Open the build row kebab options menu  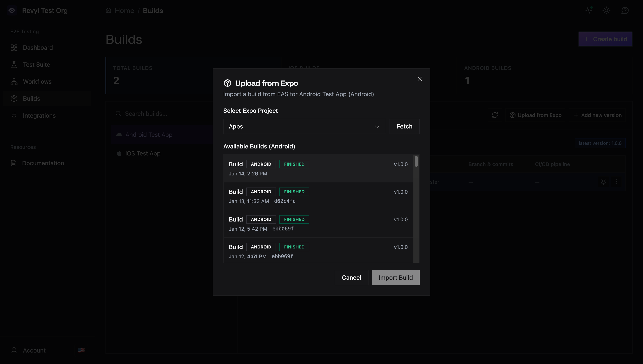point(616,182)
